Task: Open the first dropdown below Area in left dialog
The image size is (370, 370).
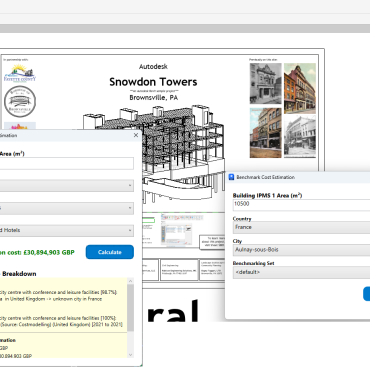Action: [x=67, y=186]
